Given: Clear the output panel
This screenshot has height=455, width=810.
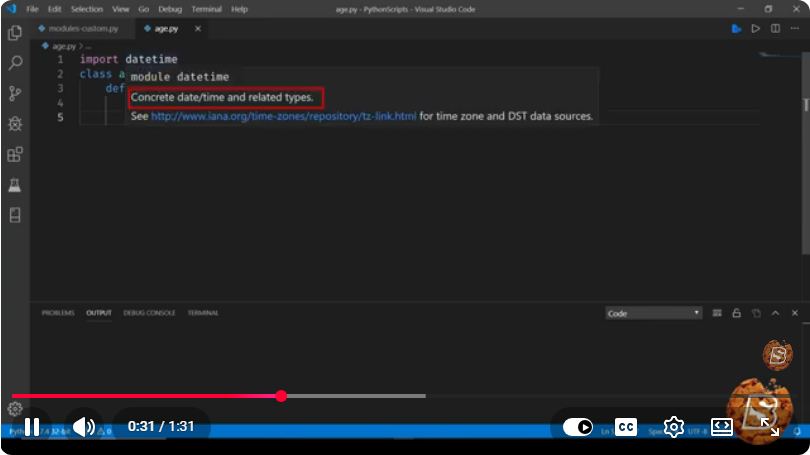Looking at the screenshot, I should pos(717,313).
